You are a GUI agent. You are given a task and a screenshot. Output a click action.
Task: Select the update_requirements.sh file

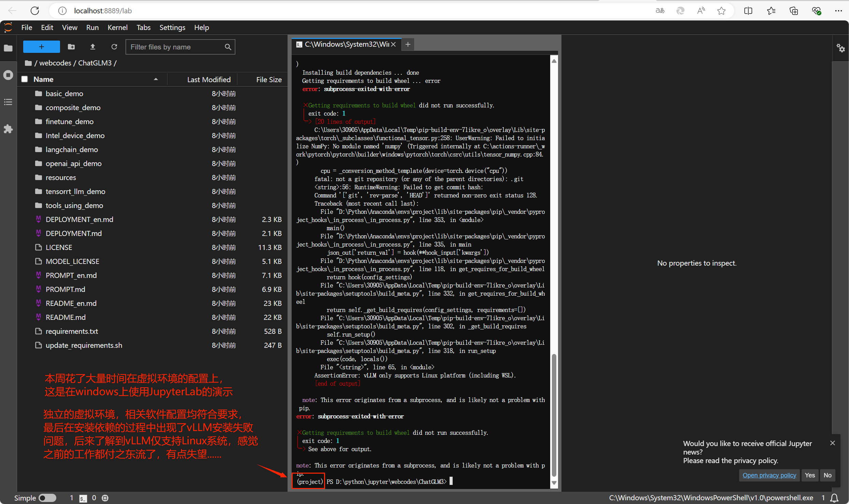coord(152,345)
